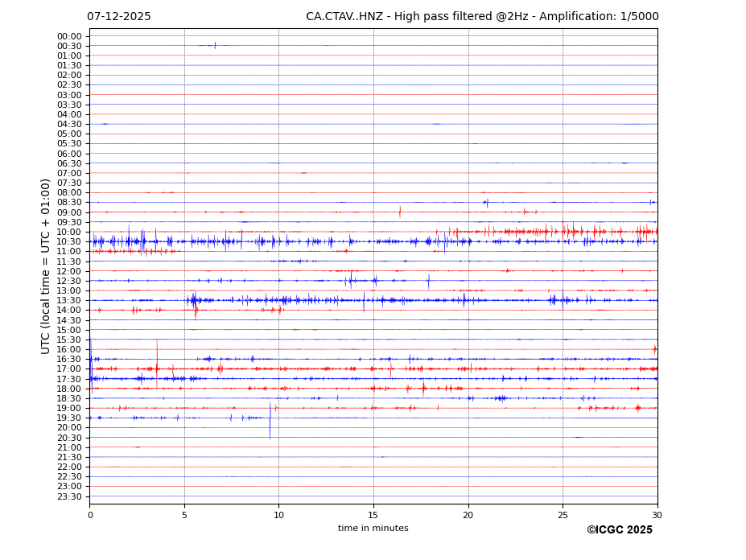Click the 00:00 time row label
The image size is (746, 560).
pyautogui.click(x=68, y=36)
